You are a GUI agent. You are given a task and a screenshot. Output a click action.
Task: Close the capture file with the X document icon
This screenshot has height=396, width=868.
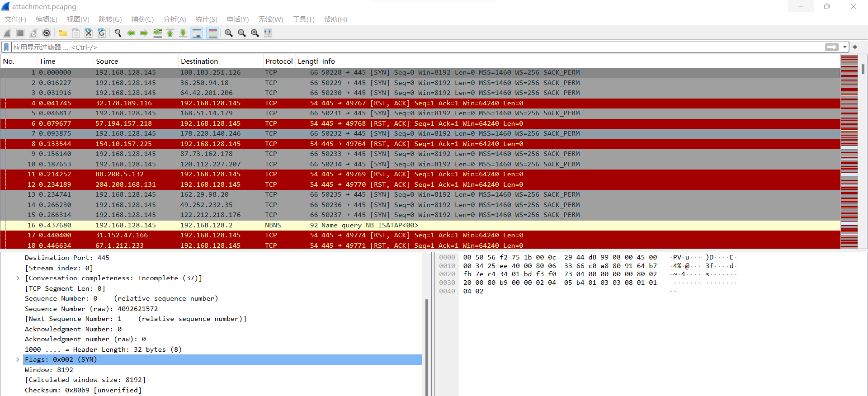click(89, 33)
